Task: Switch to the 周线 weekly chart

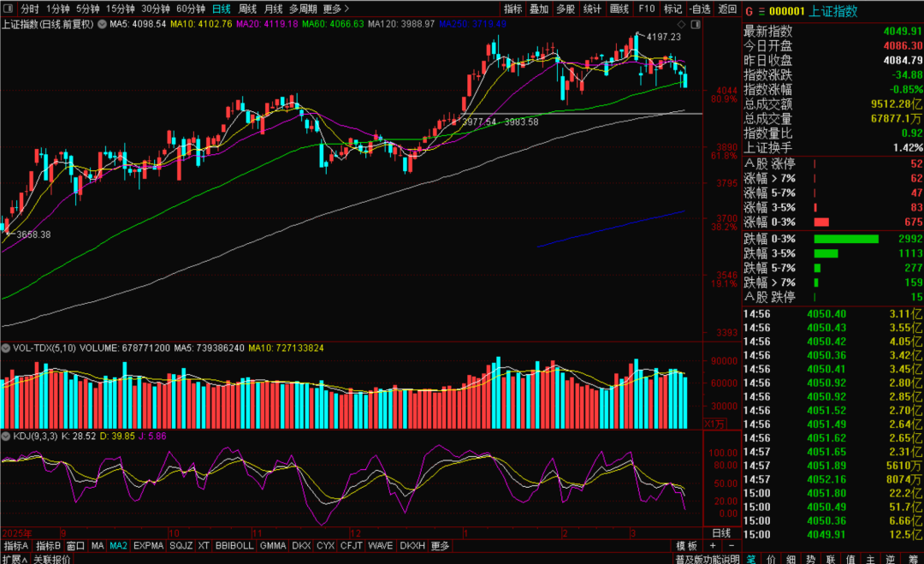Action: click(247, 9)
